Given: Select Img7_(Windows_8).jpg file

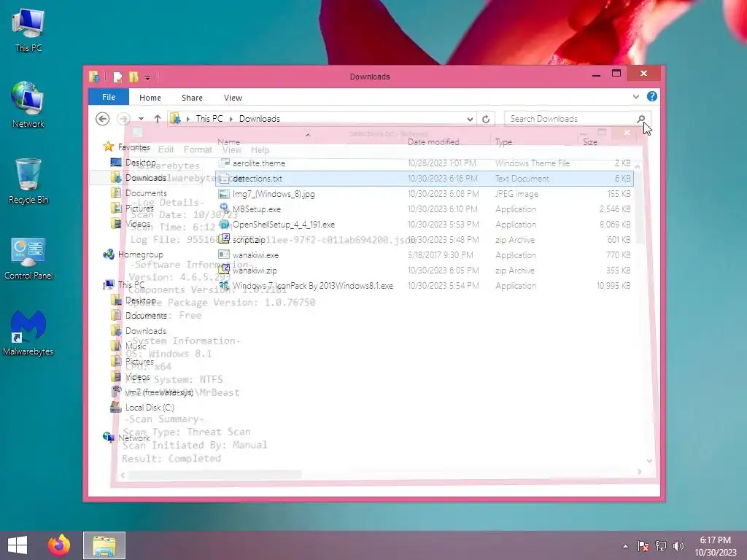Looking at the screenshot, I should 424,194.
